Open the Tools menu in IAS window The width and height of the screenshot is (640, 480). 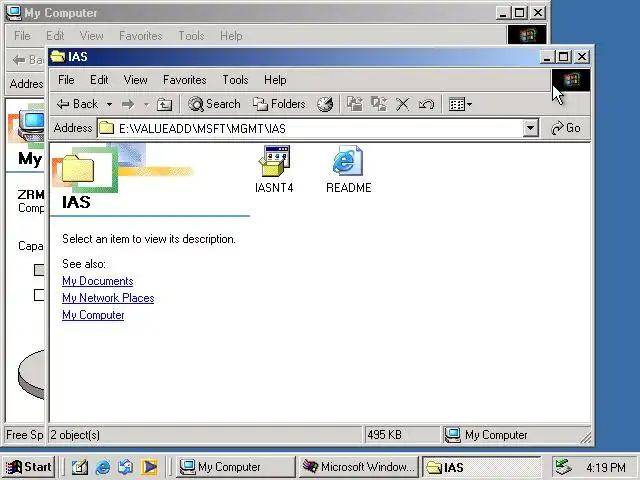pyautogui.click(x=235, y=80)
